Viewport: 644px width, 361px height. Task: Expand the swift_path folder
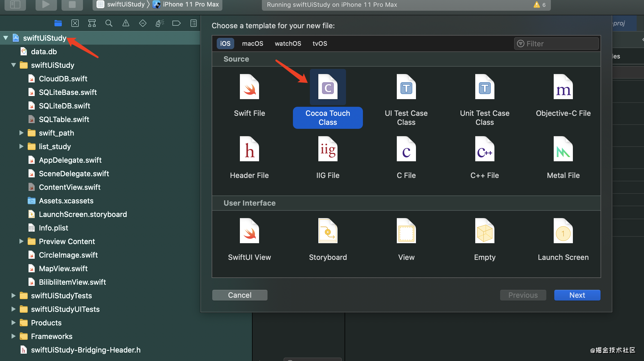tap(21, 133)
